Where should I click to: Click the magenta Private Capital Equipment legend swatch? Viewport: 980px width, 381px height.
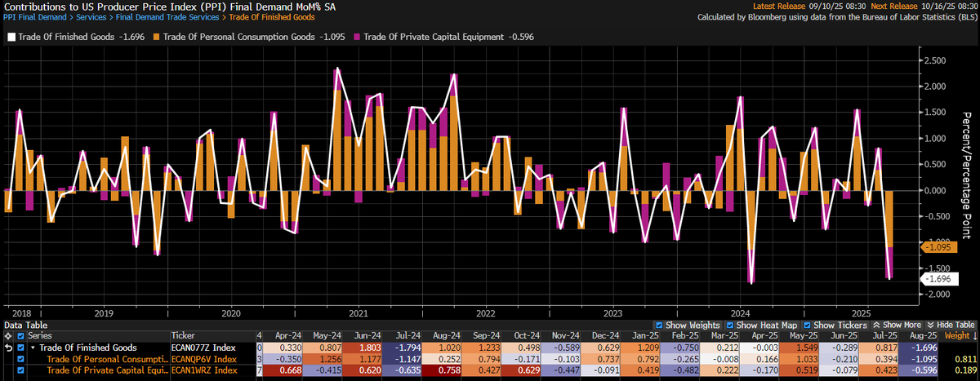356,36
